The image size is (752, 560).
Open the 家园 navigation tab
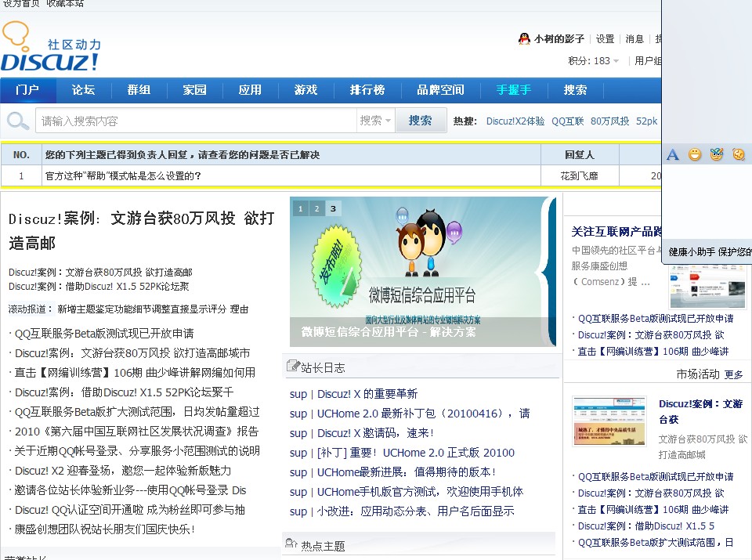point(195,89)
